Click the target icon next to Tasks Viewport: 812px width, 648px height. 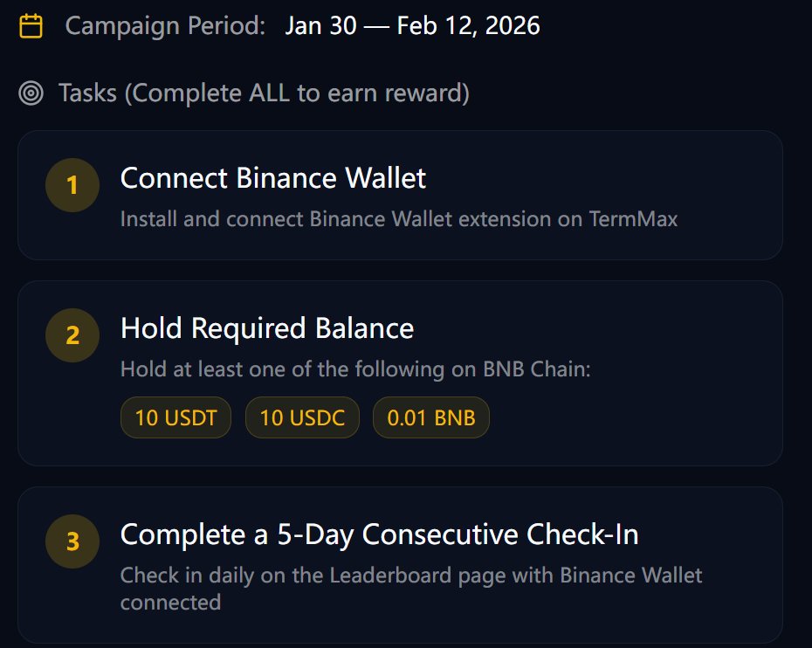point(31,93)
